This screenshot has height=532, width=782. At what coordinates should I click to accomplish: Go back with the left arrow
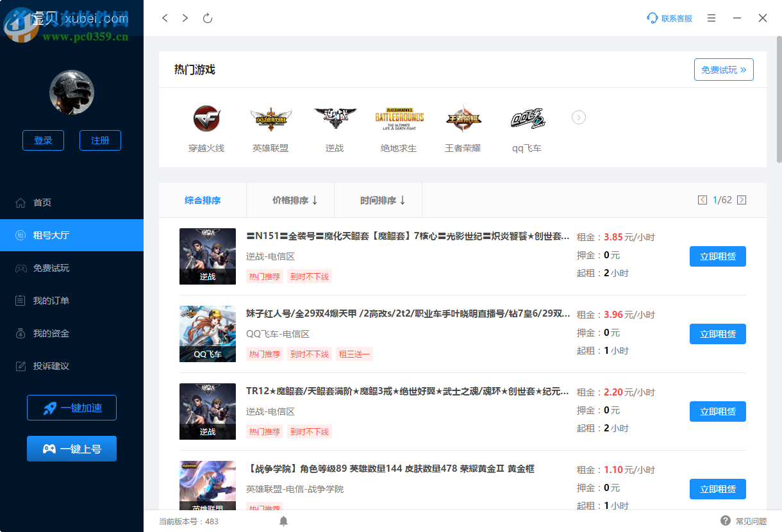[165, 18]
